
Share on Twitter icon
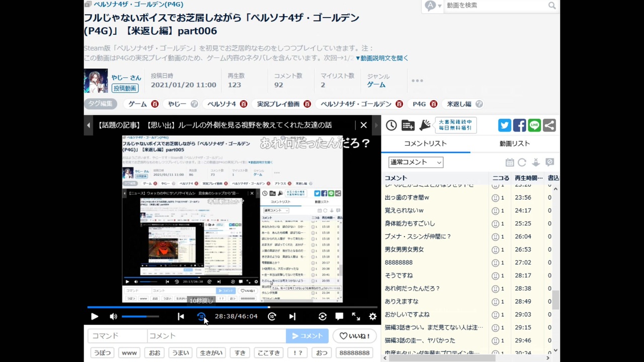coord(505,125)
